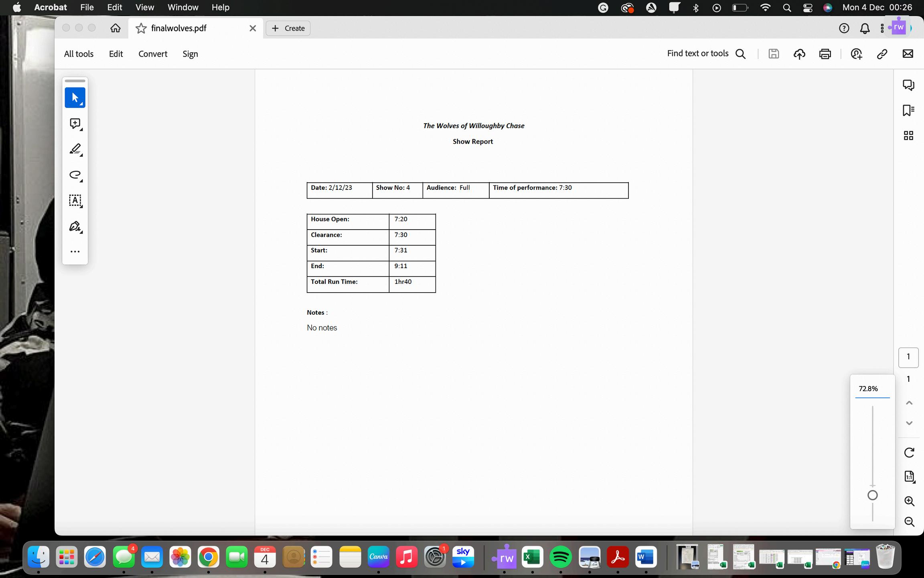Go to next page with down chevron

coord(909,423)
